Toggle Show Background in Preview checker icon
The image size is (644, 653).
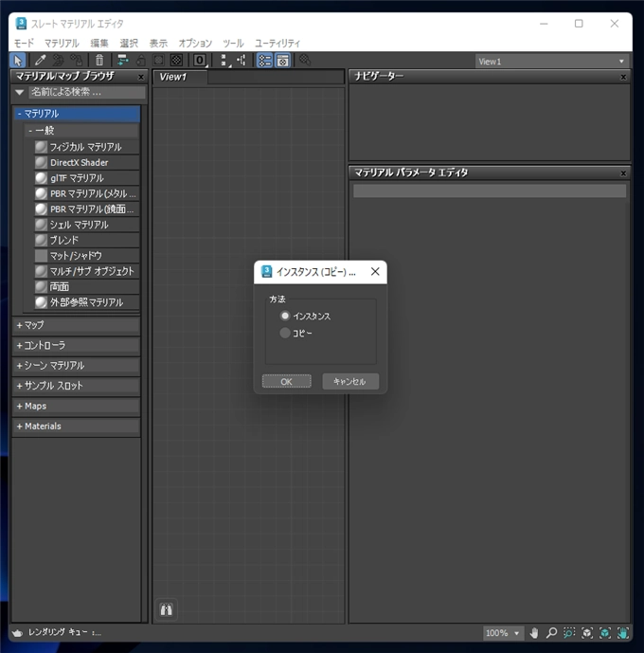pyautogui.click(x=176, y=61)
